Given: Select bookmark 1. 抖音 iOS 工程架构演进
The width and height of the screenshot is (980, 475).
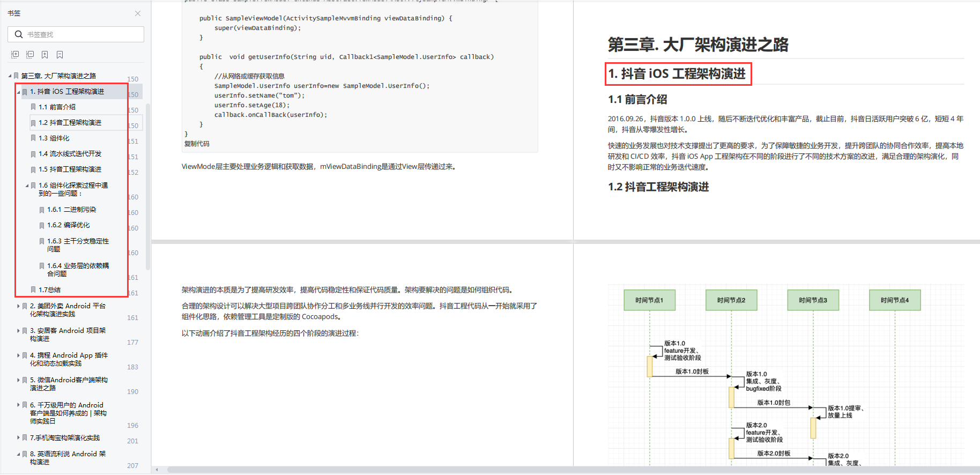Looking at the screenshot, I should click(67, 92).
